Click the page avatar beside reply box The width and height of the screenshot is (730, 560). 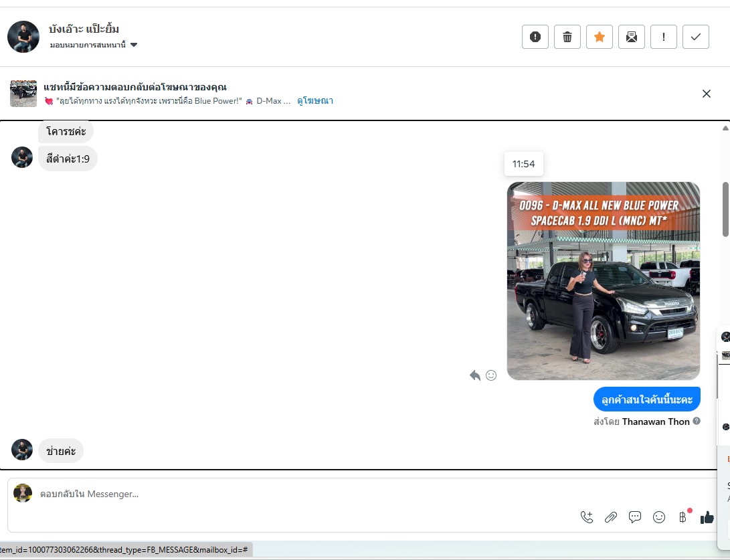[23, 493]
